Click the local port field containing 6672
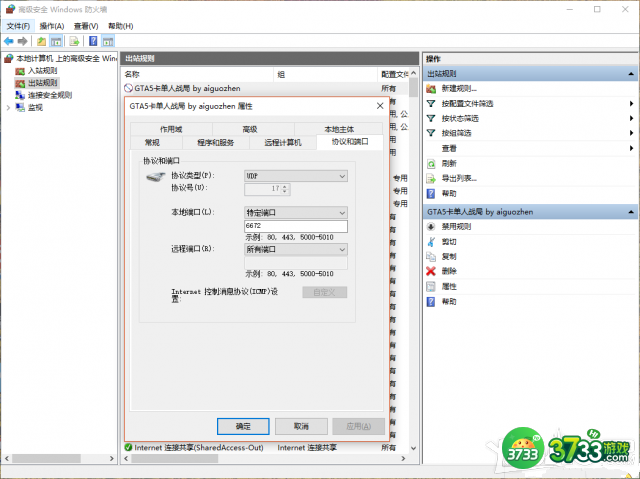Image resolution: width=640 pixels, height=479 pixels. (296, 226)
